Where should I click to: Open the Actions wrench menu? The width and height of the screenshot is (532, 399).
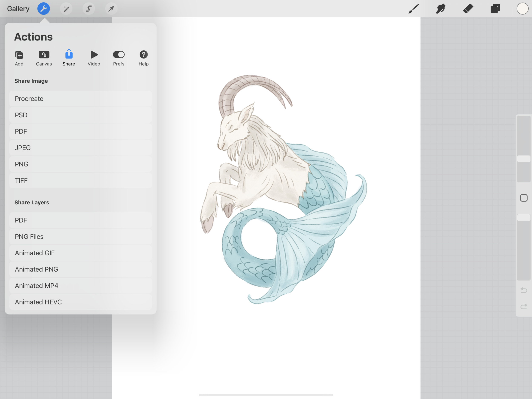click(x=44, y=9)
